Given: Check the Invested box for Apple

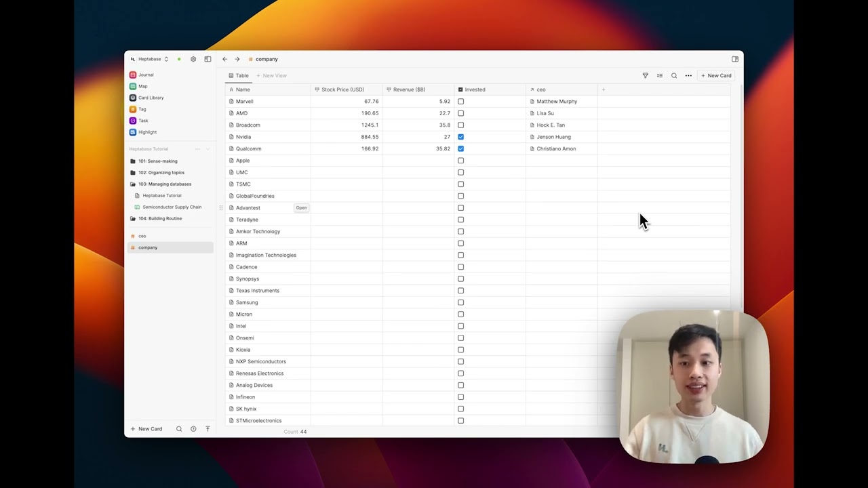Looking at the screenshot, I should (x=461, y=161).
